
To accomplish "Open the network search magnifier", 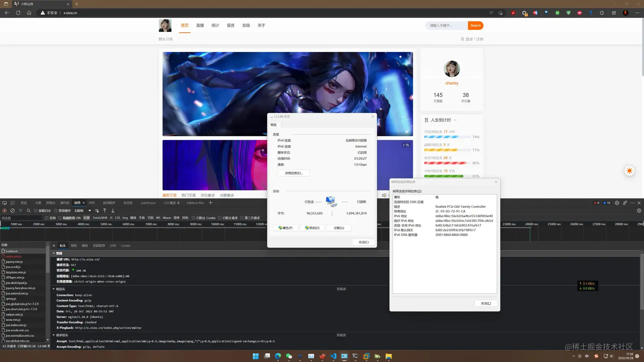I will [x=29, y=210].
